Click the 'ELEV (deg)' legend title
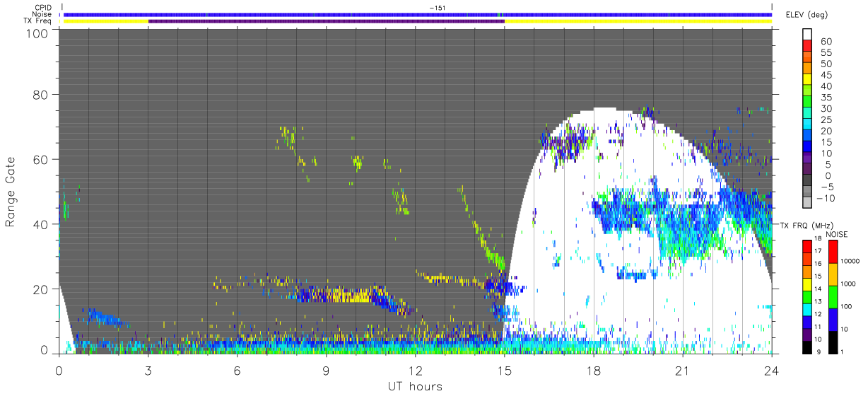868x401 pixels. (x=806, y=15)
